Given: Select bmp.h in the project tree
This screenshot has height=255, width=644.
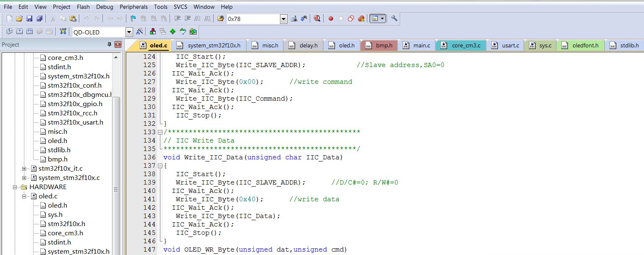Looking at the screenshot, I should coord(58,159).
